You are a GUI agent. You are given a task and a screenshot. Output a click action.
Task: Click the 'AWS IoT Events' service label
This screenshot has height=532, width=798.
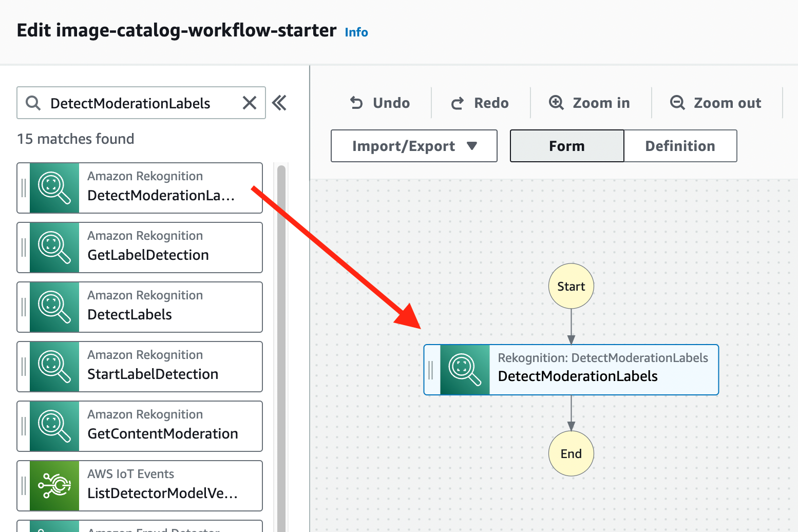coord(131,474)
